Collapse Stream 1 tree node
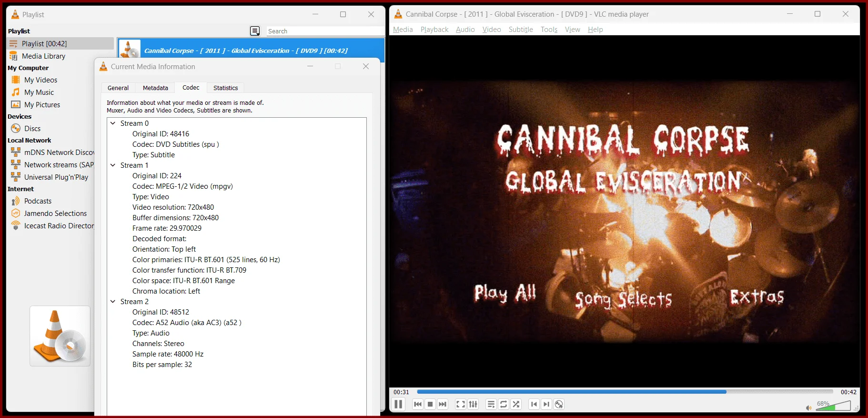This screenshot has width=868, height=418. point(113,165)
